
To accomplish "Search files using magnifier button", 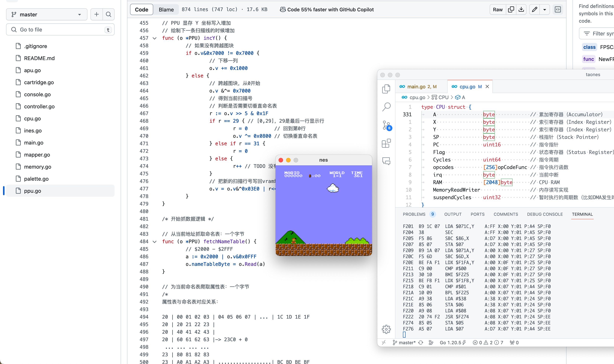I will [108, 15].
